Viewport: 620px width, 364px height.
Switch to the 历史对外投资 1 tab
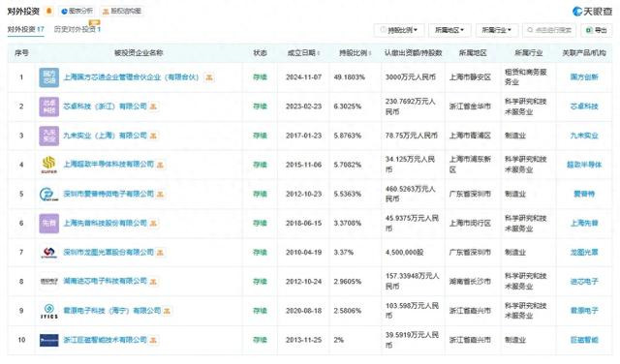[x=77, y=29]
